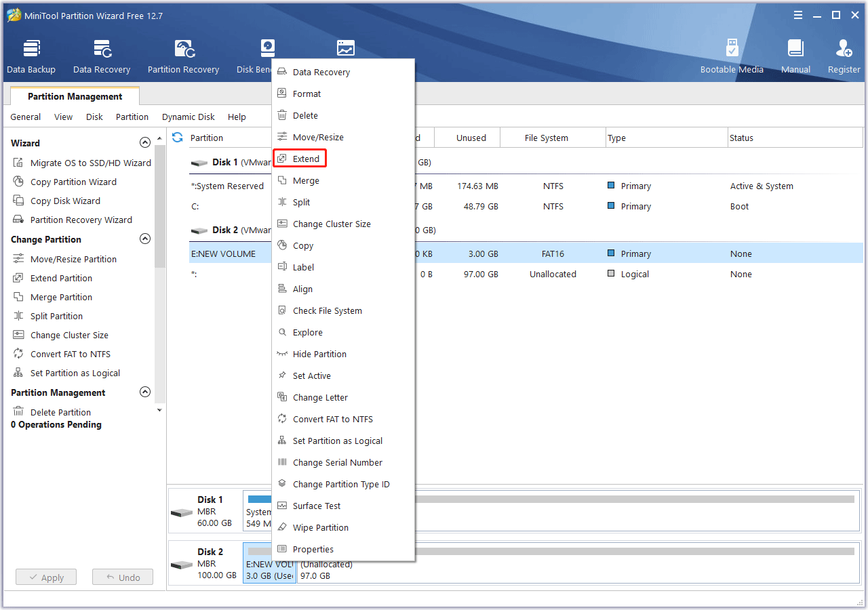
Task: Choose Change Partition Type ID menu entry
Action: (x=341, y=484)
